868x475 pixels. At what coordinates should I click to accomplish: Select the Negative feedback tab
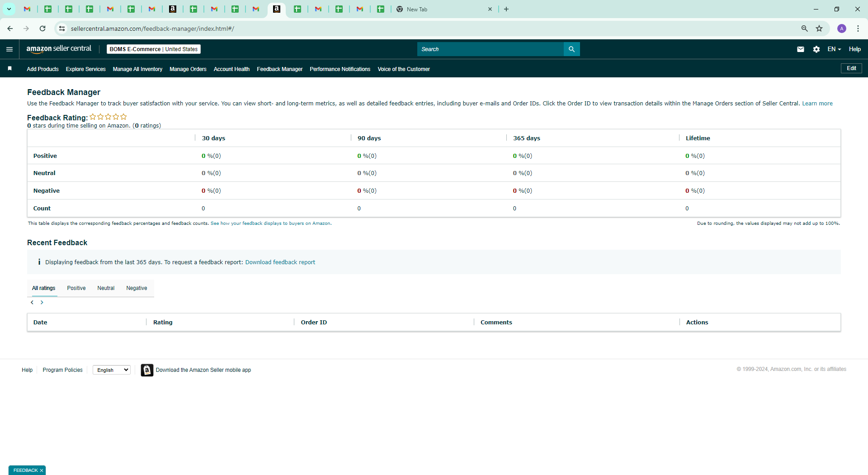pos(137,288)
